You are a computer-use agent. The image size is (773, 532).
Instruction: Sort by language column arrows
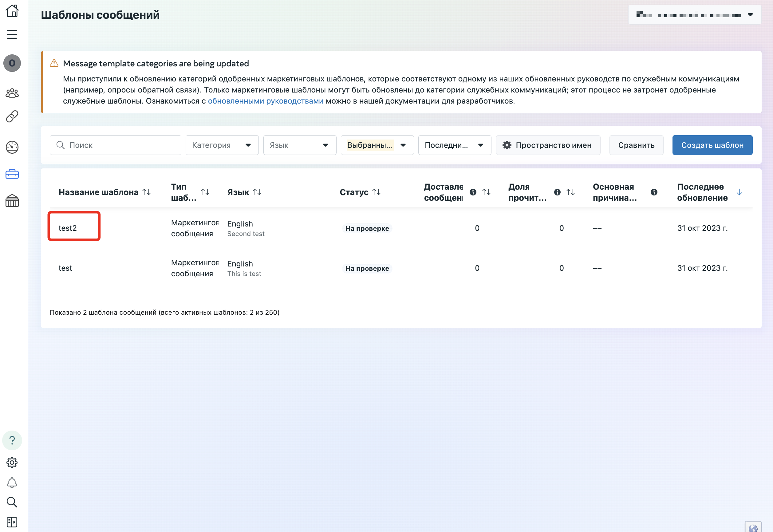coord(257,192)
